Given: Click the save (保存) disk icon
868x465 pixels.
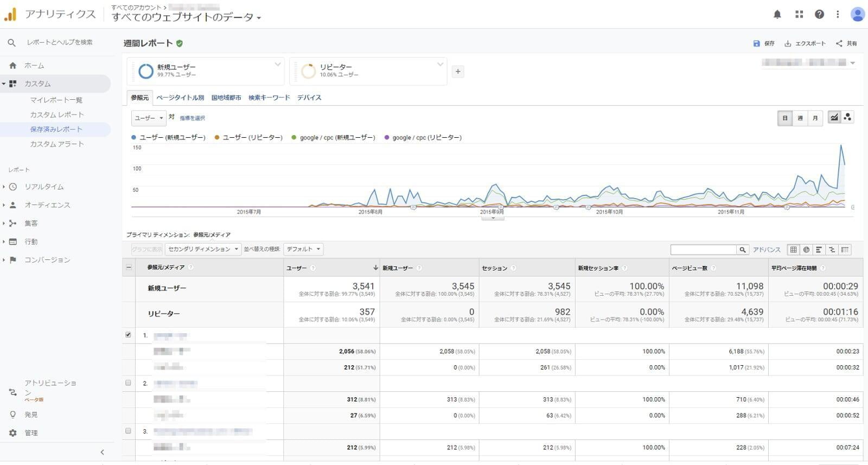Looking at the screenshot, I should pos(756,43).
